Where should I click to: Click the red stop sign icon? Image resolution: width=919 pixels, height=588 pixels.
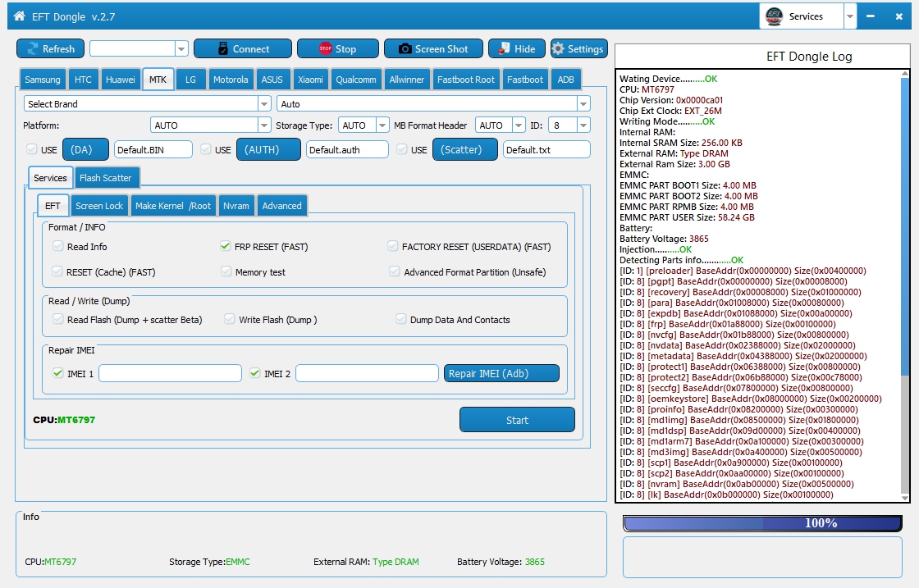coord(325,48)
